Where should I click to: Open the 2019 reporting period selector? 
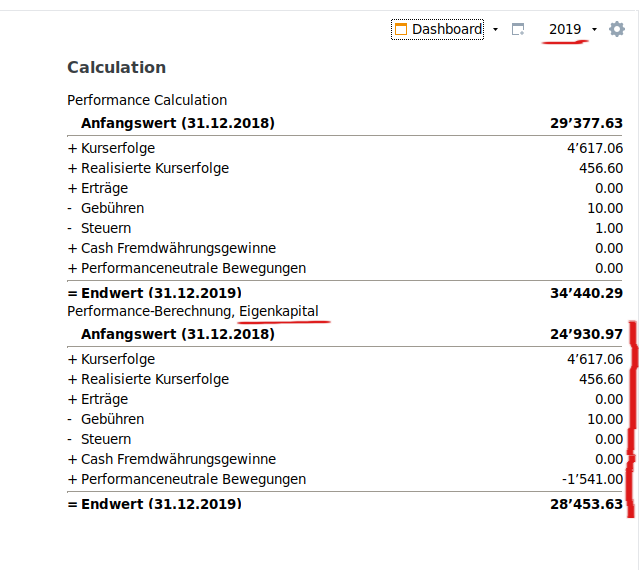pyautogui.click(x=564, y=29)
